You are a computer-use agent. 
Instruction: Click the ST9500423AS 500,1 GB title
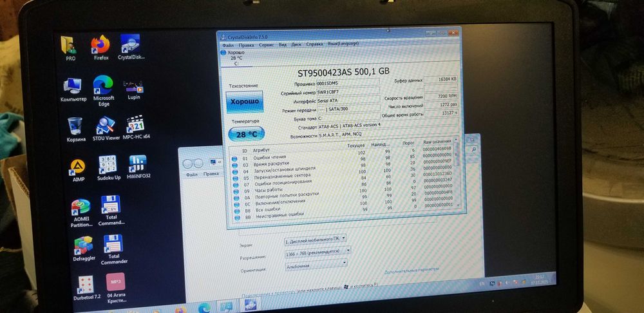tap(343, 71)
